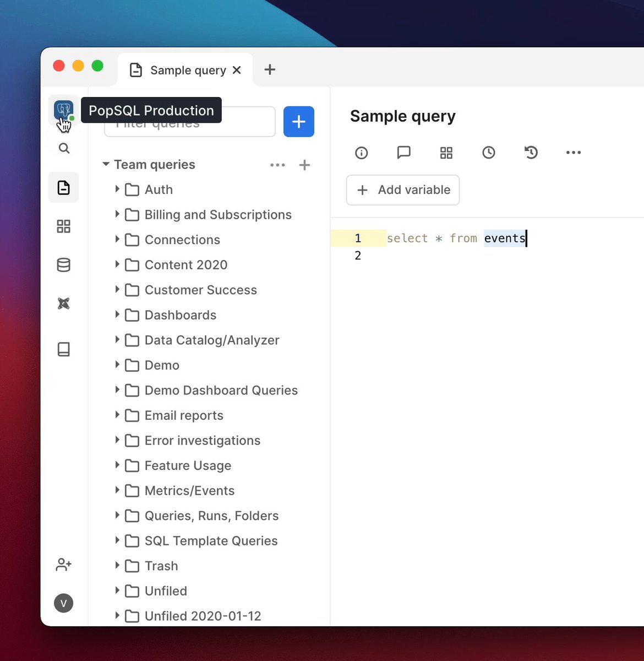This screenshot has height=661, width=644.
Task: Click the Add variable button
Action: [x=403, y=190]
